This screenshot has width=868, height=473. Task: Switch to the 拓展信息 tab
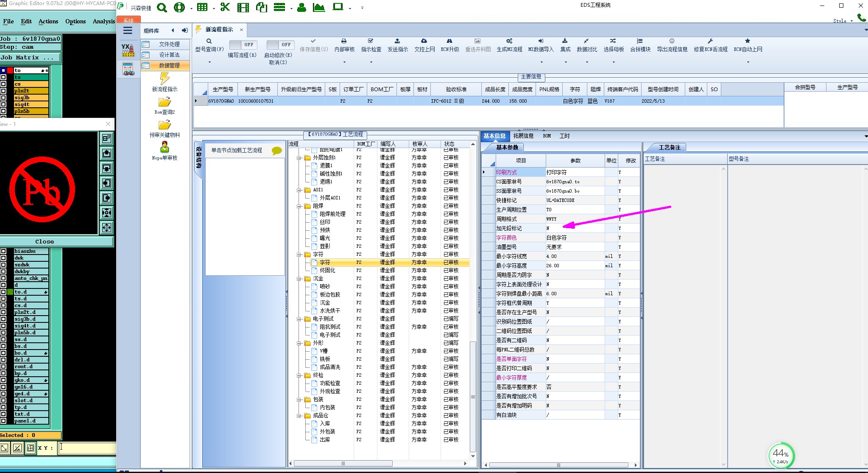pos(523,136)
